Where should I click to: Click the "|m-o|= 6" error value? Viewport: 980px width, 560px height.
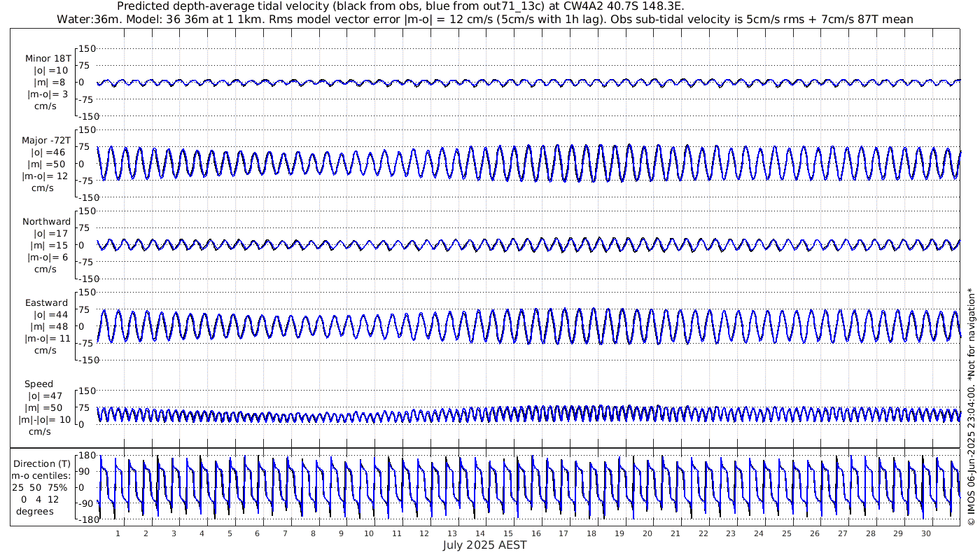[48, 257]
